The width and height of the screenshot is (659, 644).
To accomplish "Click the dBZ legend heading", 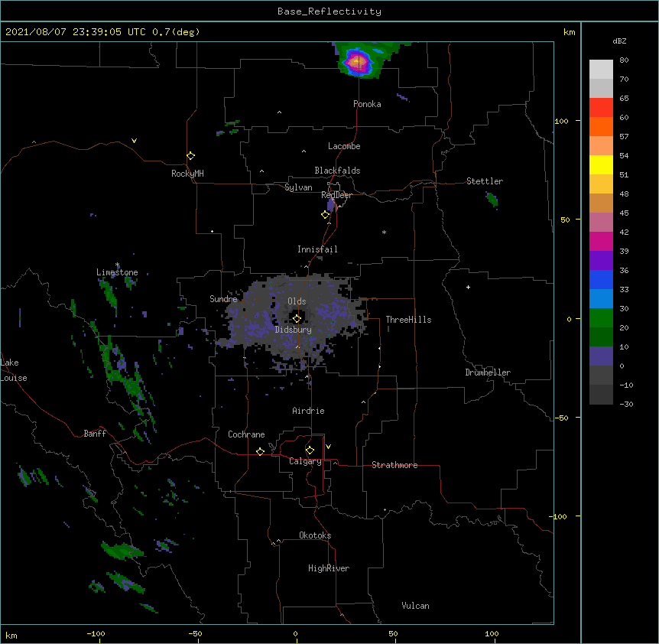I will [619, 41].
